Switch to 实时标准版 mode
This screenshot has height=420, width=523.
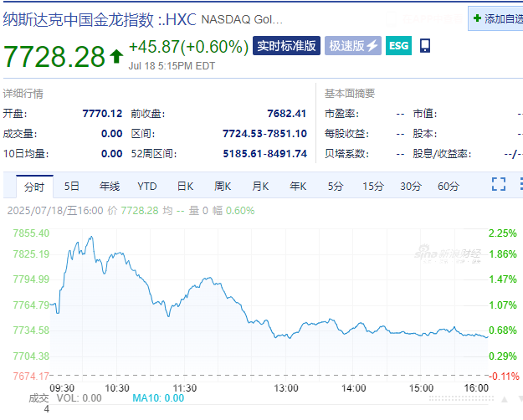point(286,46)
